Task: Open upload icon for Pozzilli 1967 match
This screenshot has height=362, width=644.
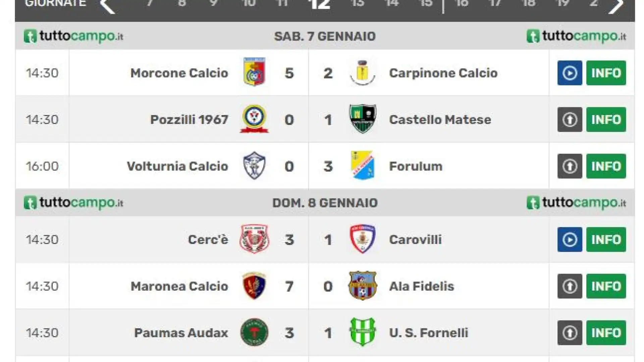Action: (570, 119)
